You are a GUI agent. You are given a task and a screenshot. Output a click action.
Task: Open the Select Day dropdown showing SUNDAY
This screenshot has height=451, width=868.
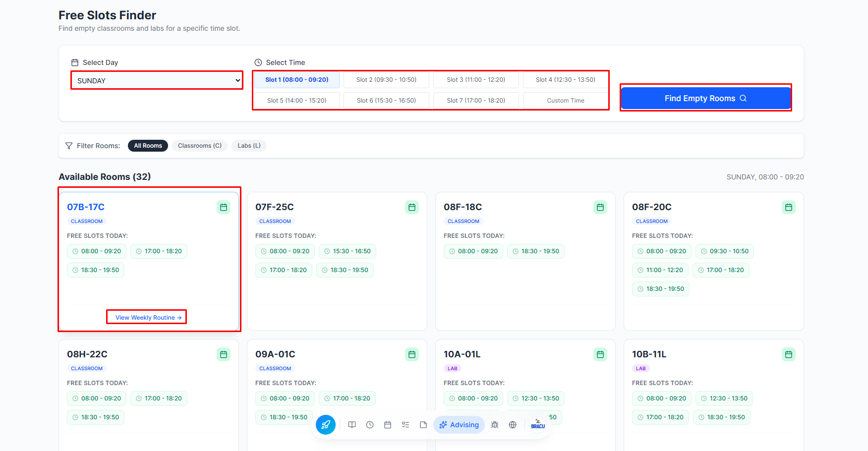click(157, 81)
